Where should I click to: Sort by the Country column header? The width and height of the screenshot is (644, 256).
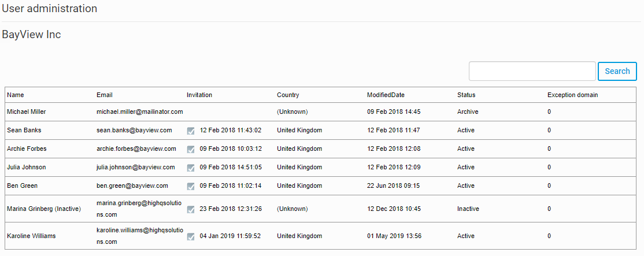tap(288, 95)
